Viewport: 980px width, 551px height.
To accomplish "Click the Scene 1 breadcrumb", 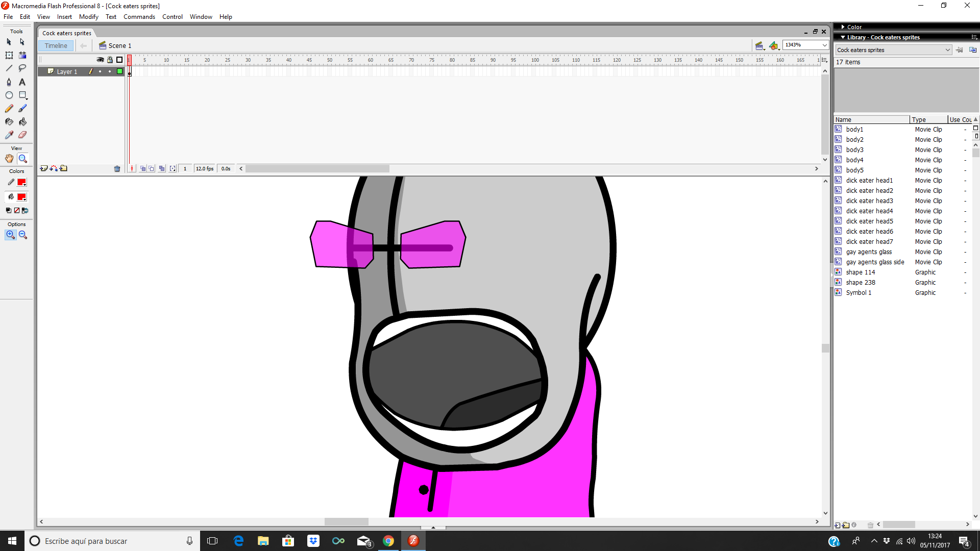I will (x=116, y=46).
